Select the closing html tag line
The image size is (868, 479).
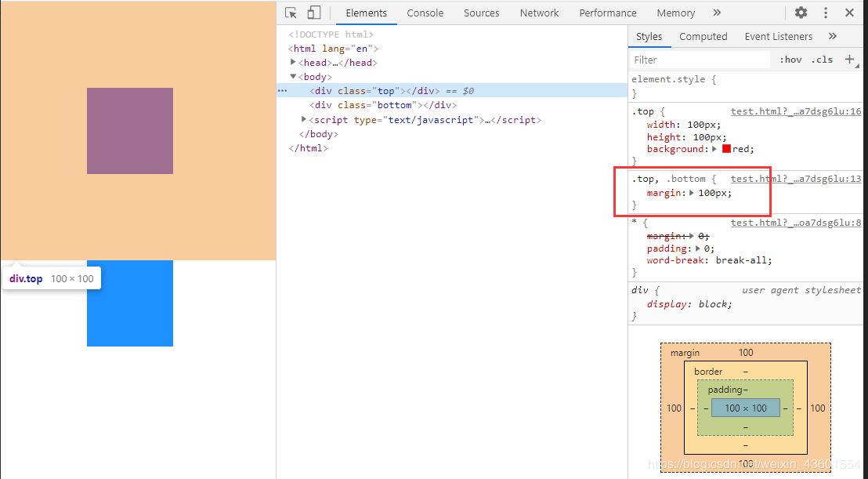pyautogui.click(x=309, y=148)
